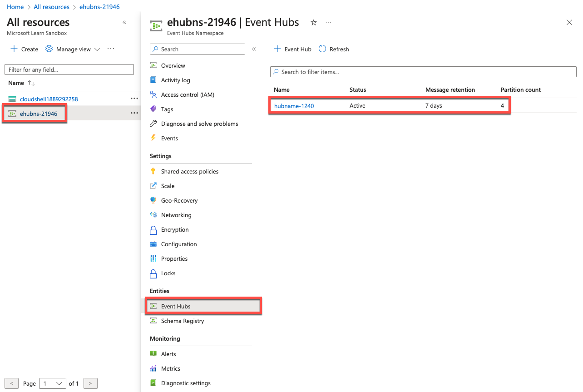Viewport: 583px width, 392px height.
Task: Click the plus icon next to Event Hub
Action: click(278, 49)
